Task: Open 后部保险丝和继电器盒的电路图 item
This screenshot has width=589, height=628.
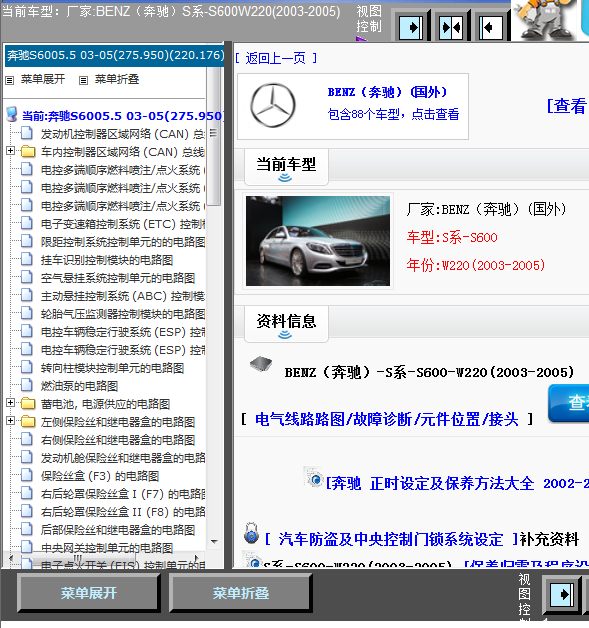Action: click(x=118, y=530)
